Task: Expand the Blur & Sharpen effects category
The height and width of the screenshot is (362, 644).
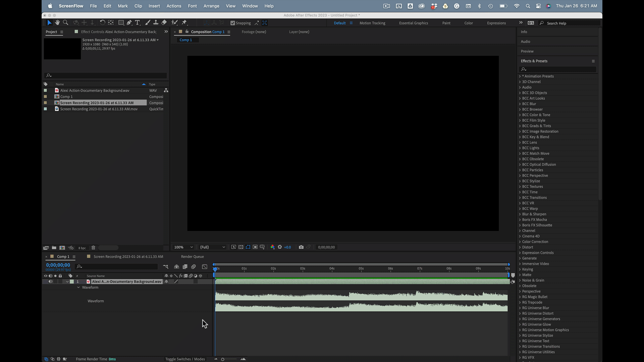Action: pyautogui.click(x=520, y=214)
